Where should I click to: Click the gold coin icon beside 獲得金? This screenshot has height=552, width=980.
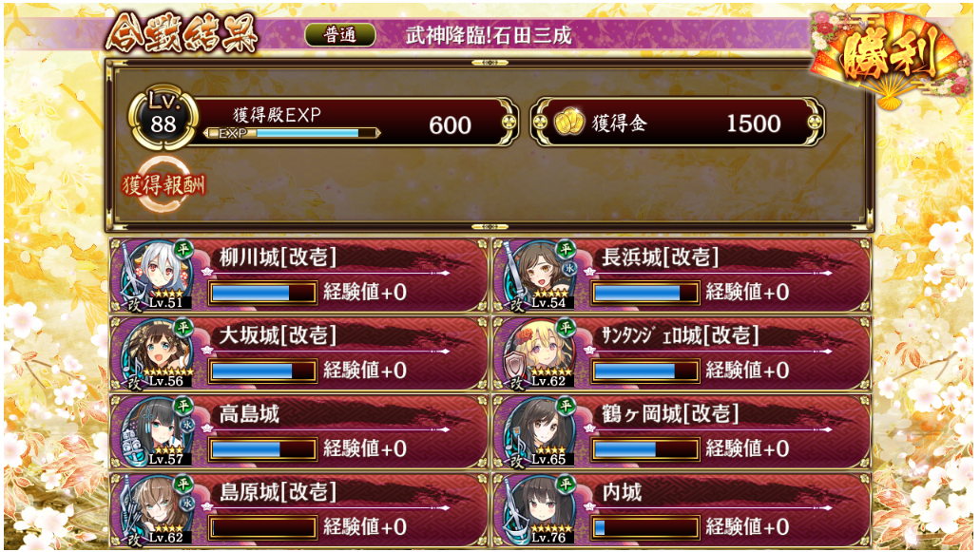coord(568,122)
